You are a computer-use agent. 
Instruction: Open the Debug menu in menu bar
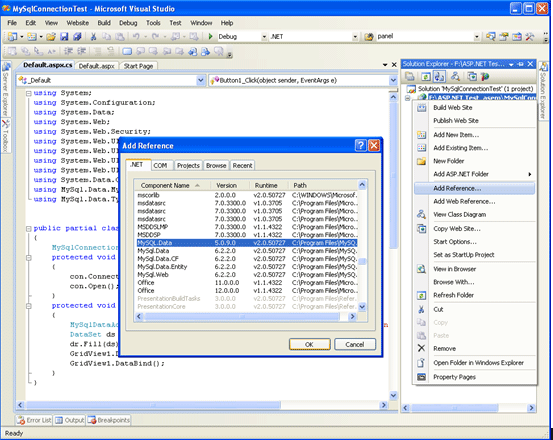pyautogui.click(x=128, y=23)
